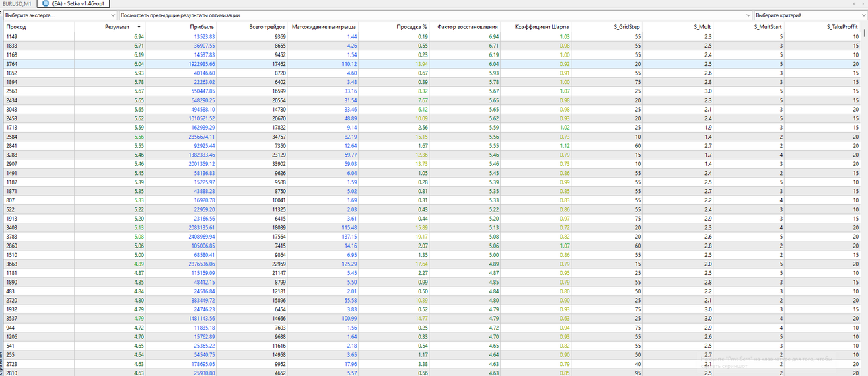
Task: Select pass 1491 cell
Action: [x=13, y=173]
